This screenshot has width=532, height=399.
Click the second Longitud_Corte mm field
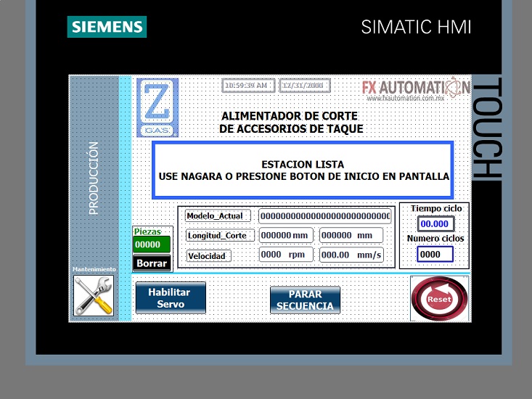351,235
